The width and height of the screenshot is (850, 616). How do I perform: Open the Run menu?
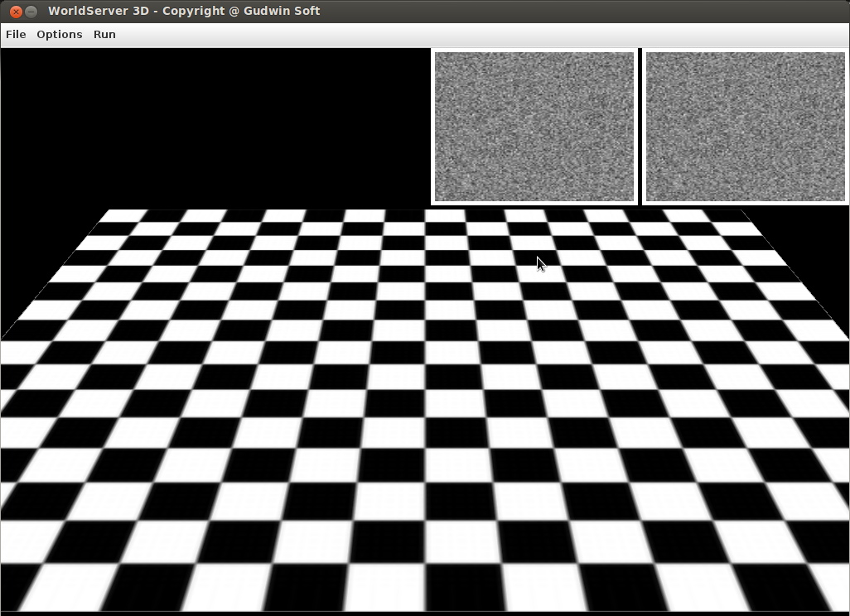104,34
